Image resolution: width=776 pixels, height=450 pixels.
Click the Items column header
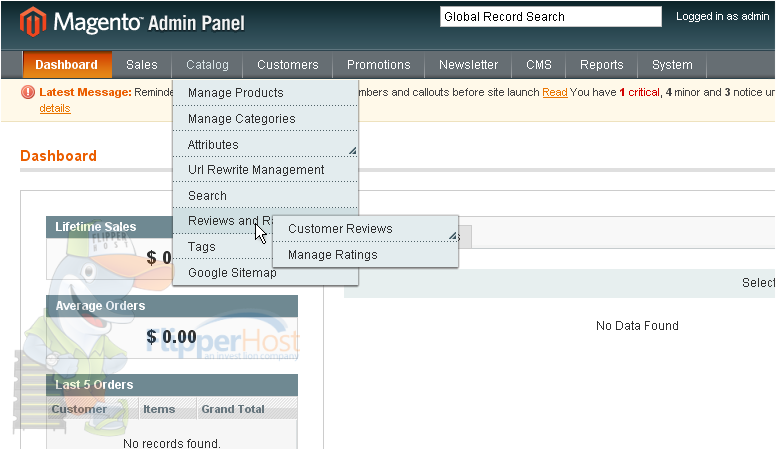pyautogui.click(x=168, y=409)
